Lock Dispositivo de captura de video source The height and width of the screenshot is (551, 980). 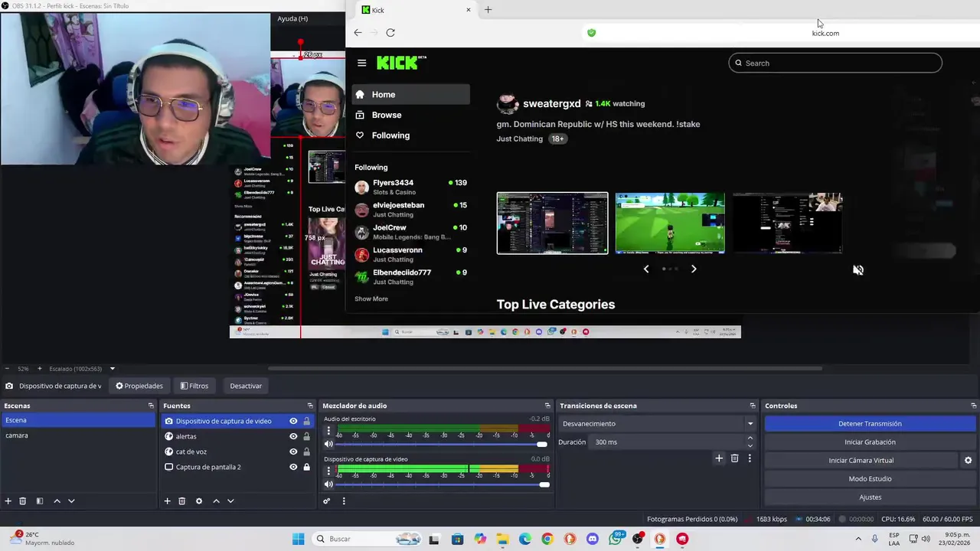click(307, 421)
